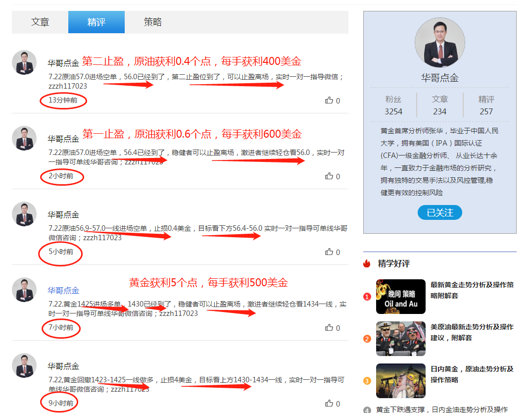Open post 7.22原油57.0进场空单，56.0已经到了
Viewport: 532px width, 413px height.
196,82
